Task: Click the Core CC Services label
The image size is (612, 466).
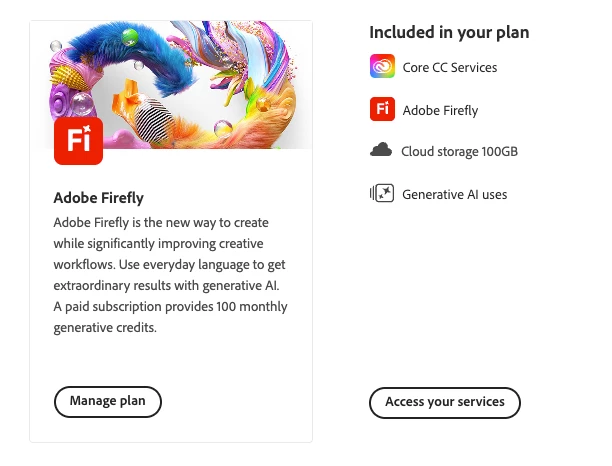Action: point(449,67)
